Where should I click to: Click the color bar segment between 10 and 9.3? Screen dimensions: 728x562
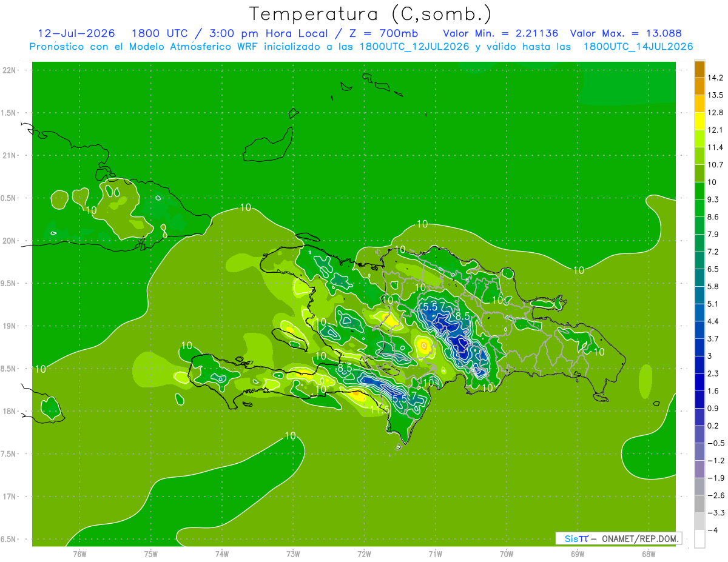699,190
